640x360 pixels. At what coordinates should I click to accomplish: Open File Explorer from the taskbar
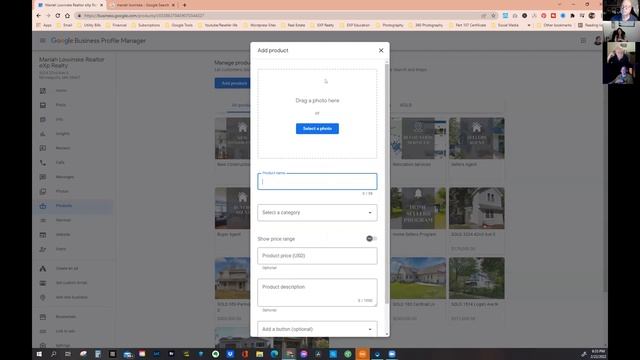pyautogui.click(x=259, y=354)
